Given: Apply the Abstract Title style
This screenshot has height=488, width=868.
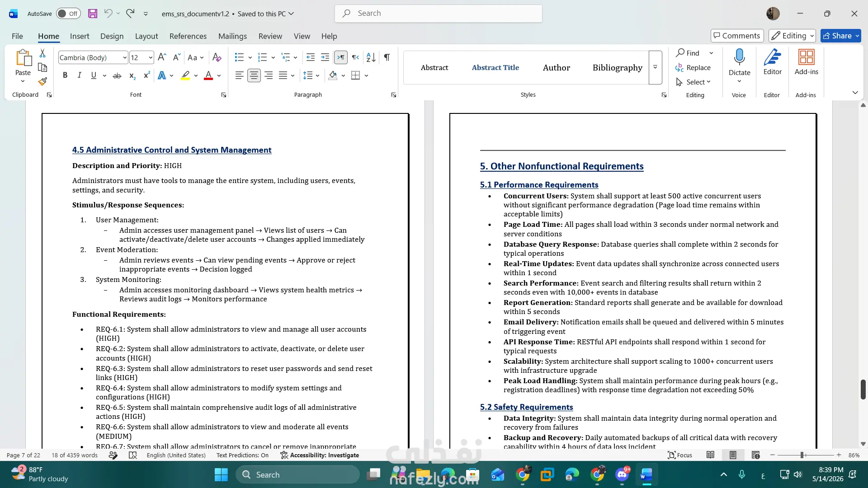Looking at the screenshot, I should pyautogui.click(x=495, y=67).
